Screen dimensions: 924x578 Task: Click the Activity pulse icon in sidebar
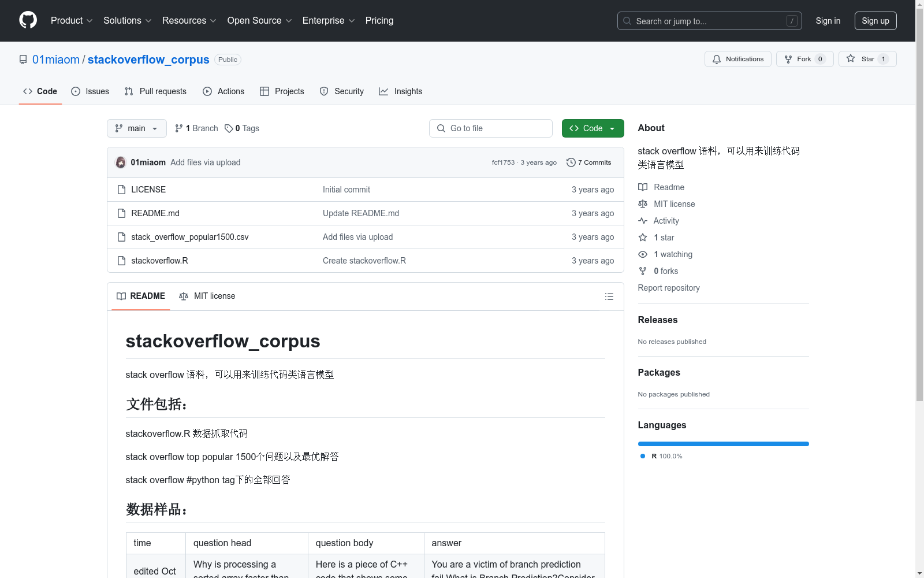pos(643,221)
